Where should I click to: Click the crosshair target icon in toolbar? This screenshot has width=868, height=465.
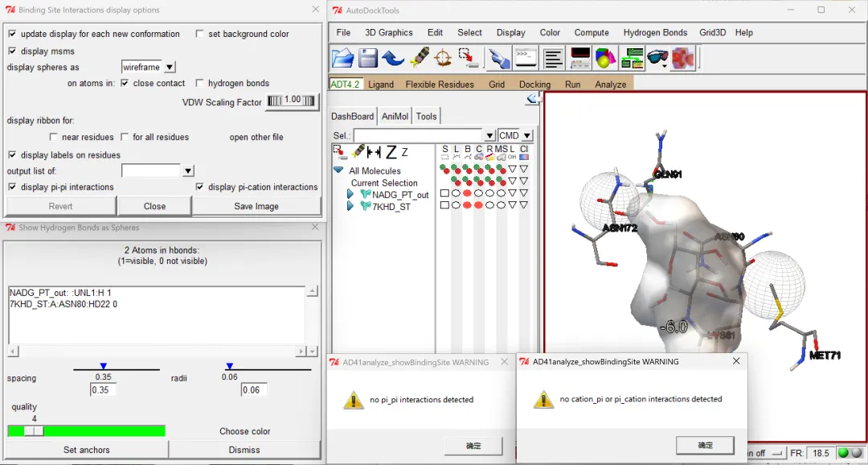point(443,58)
